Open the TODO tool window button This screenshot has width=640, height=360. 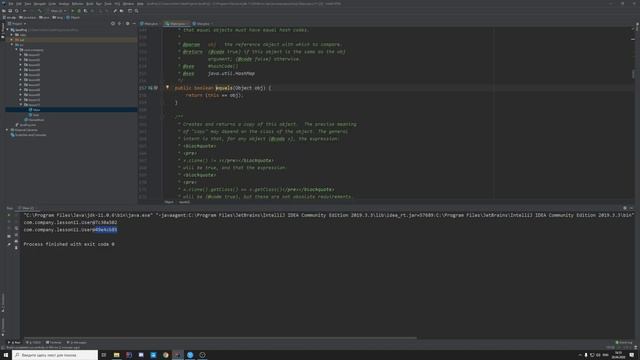(x=33, y=342)
